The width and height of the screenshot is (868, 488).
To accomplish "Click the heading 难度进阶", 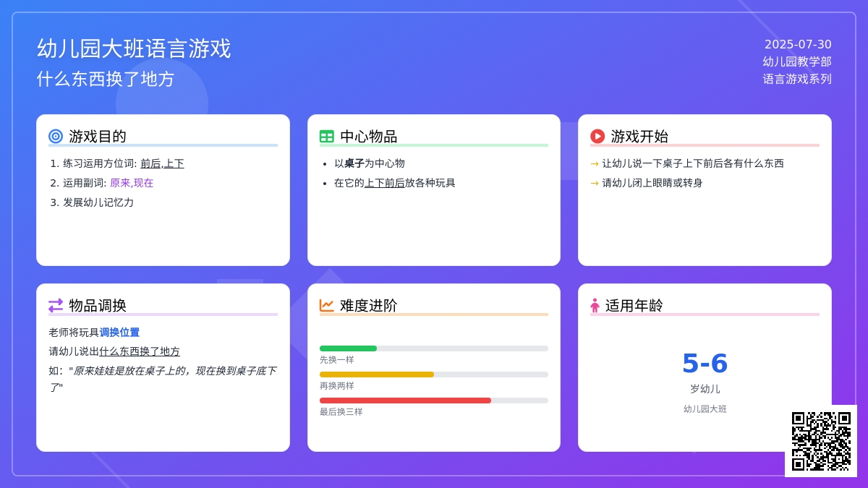I will coord(369,305).
